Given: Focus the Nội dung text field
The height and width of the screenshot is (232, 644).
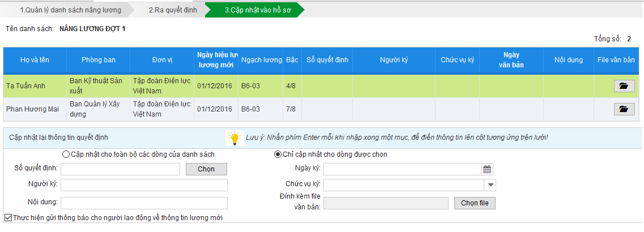Looking at the screenshot, I should click(x=144, y=203).
